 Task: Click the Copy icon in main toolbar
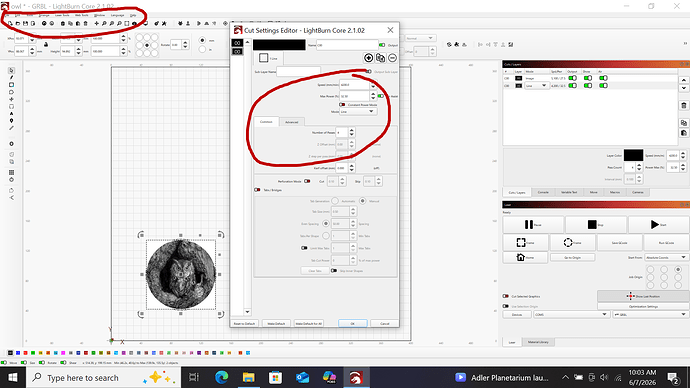(70, 23)
